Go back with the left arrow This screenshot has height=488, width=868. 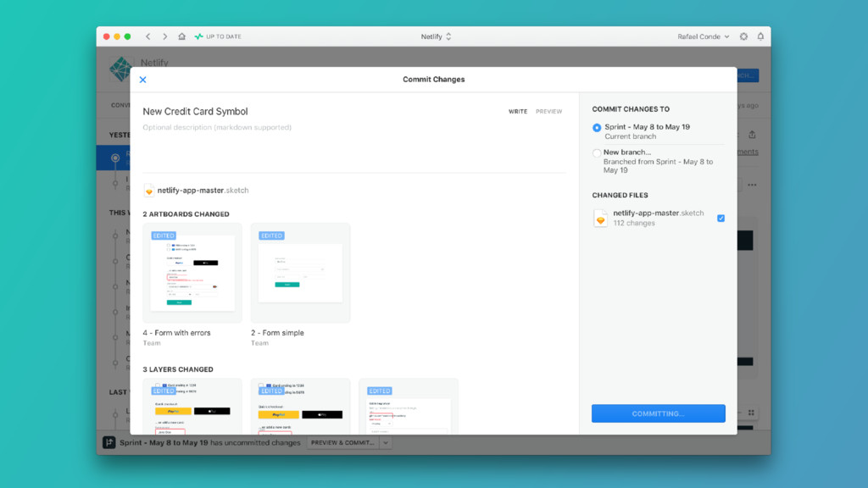[147, 36]
